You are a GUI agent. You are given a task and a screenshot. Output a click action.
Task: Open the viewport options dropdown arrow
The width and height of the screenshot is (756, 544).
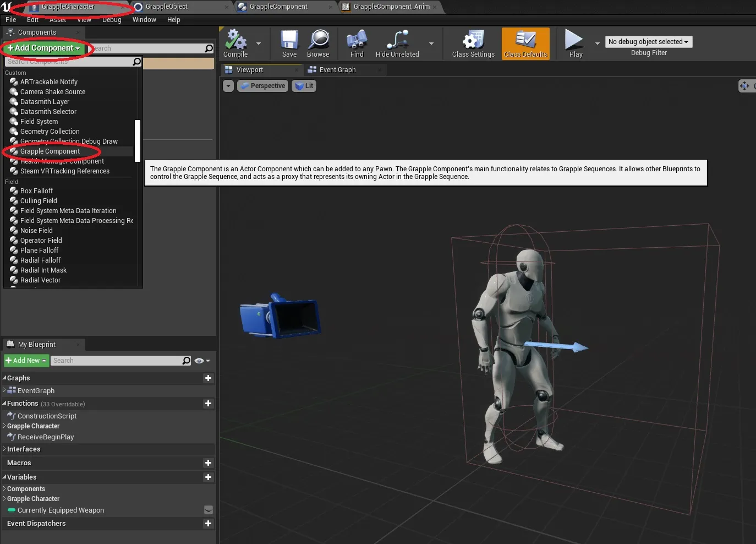[228, 86]
